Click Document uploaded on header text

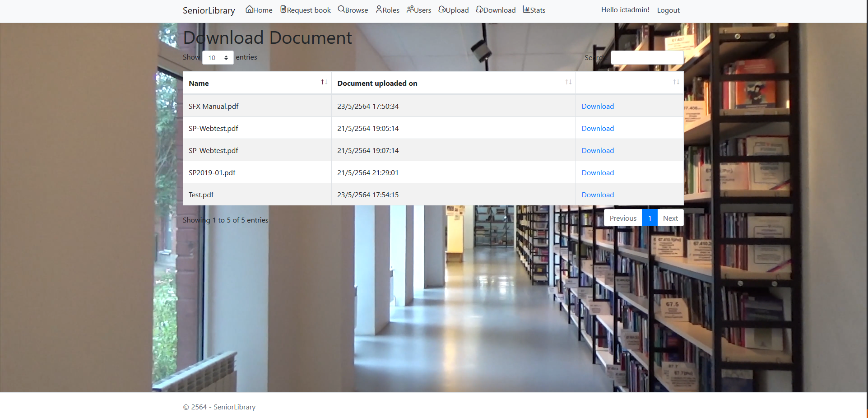click(377, 84)
